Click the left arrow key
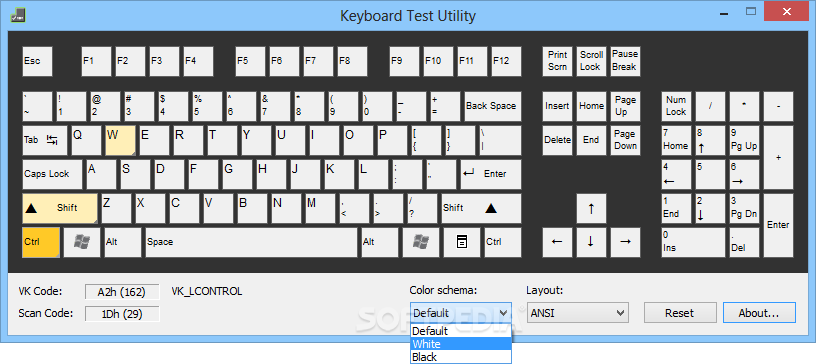Viewport: 816px width, 364px height. click(557, 242)
